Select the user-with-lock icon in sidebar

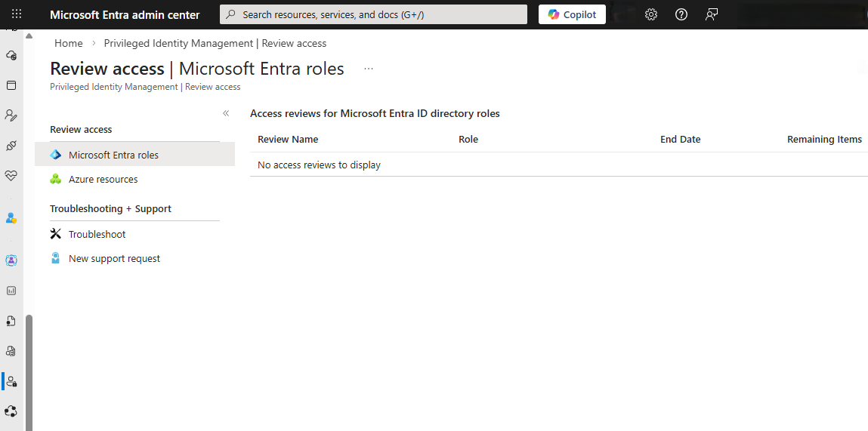tap(11, 381)
